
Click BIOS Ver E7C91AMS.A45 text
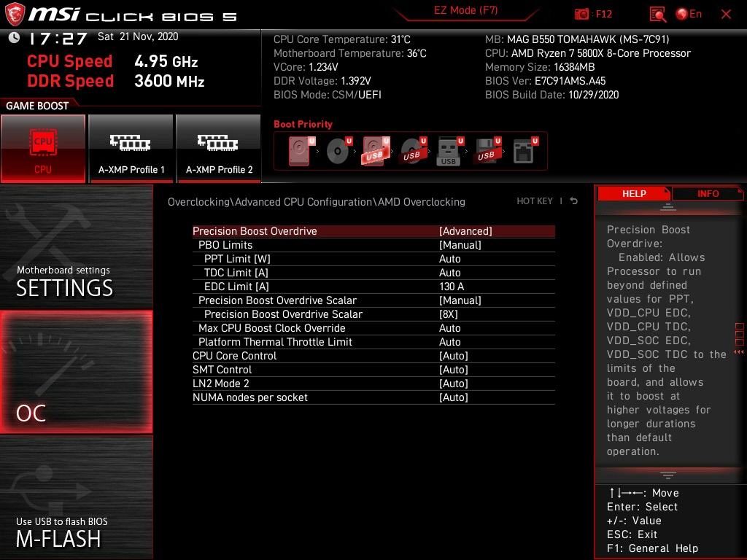pos(546,81)
